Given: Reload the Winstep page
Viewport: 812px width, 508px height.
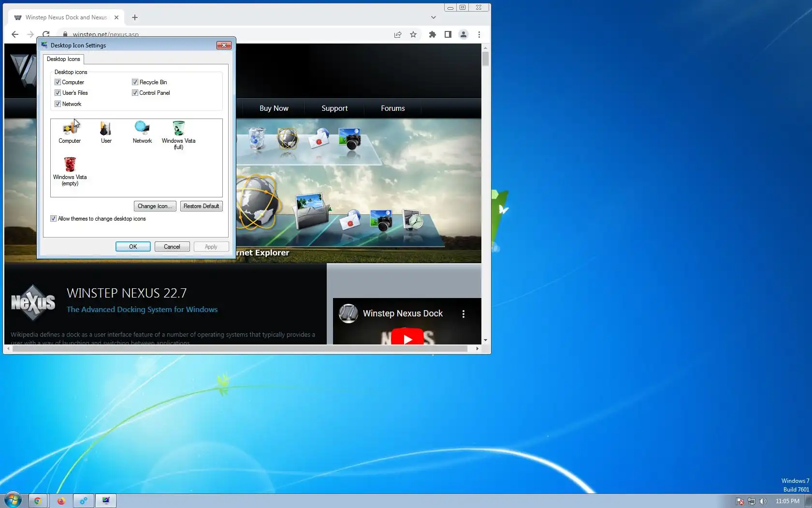Looking at the screenshot, I should [46, 34].
